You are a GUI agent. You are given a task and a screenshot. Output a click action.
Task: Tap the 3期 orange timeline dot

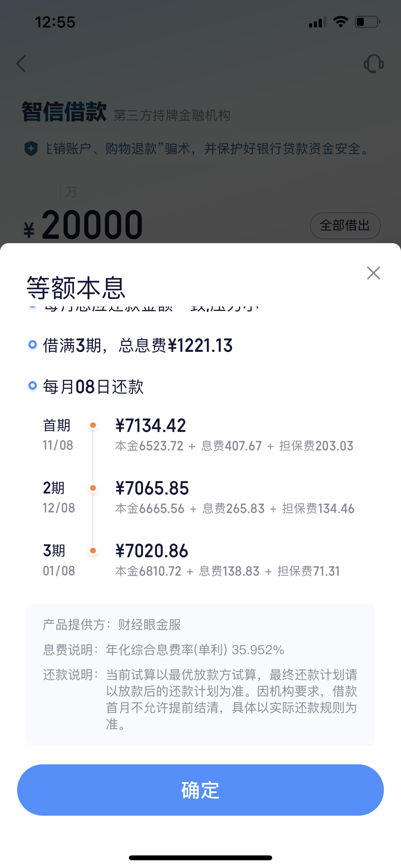(x=93, y=551)
